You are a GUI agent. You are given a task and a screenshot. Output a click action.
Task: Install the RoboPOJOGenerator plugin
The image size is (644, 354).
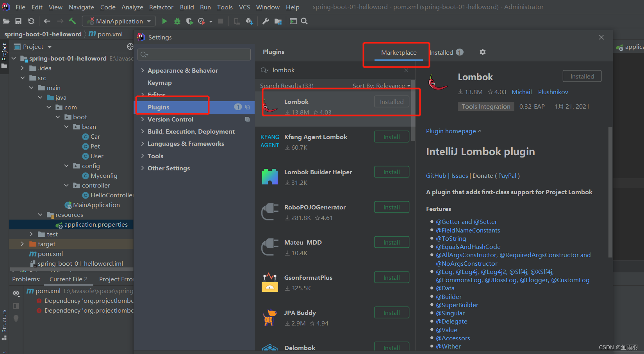tap(392, 207)
